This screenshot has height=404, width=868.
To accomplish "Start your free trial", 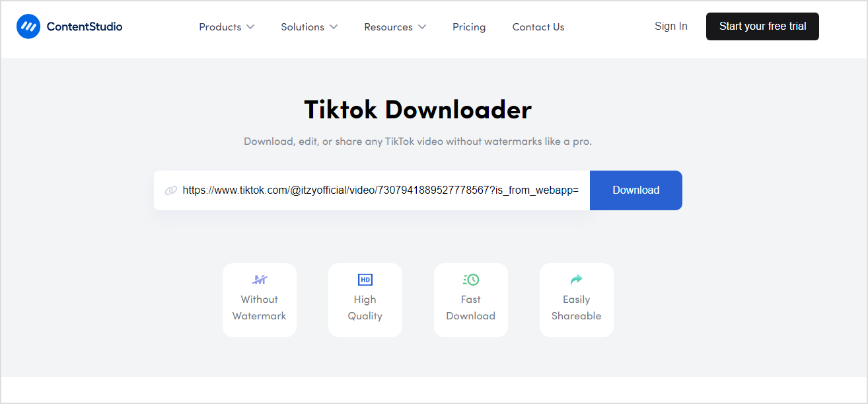I will point(762,26).
